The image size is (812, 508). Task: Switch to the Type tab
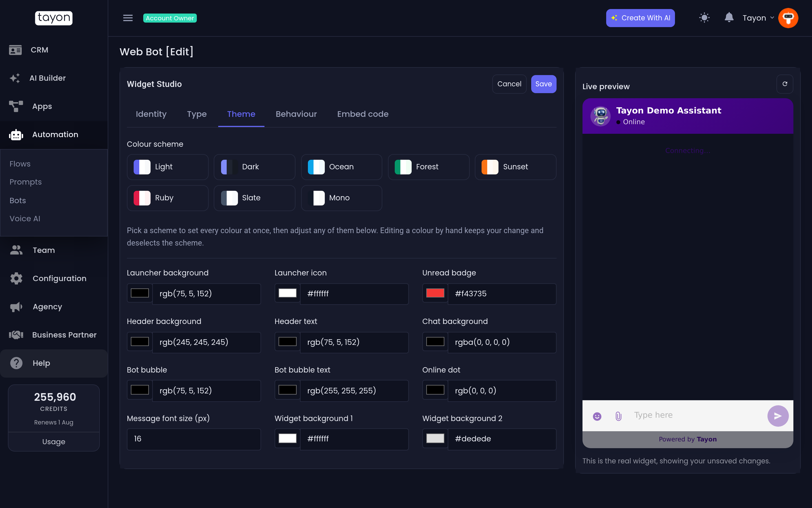pos(197,114)
